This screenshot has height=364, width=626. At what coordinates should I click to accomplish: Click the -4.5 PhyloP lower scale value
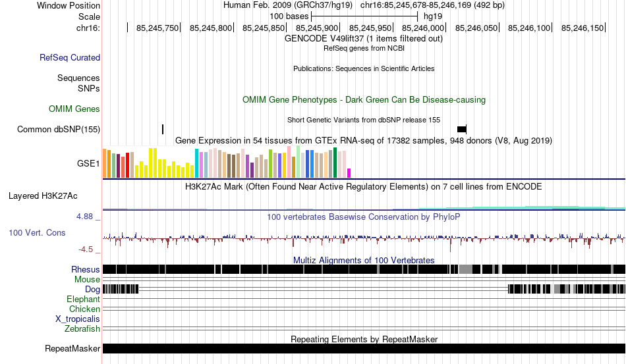pyautogui.click(x=86, y=249)
